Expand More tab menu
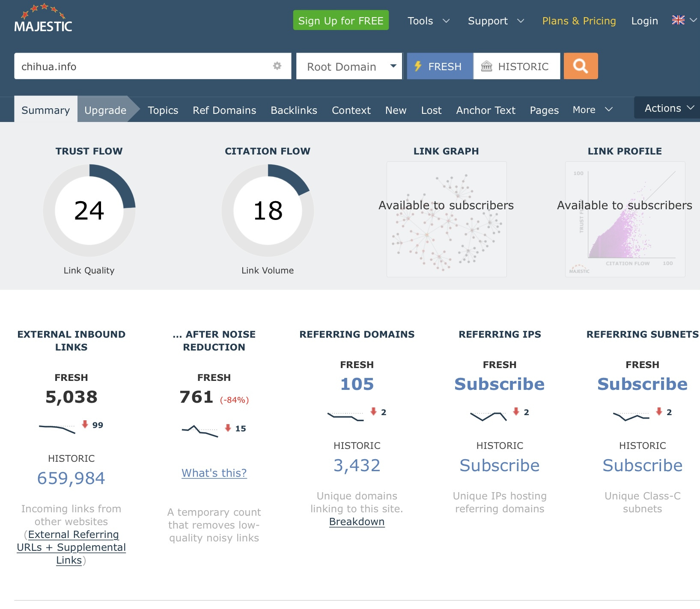Viewport: 700px width, 609px height. [x=593, y=110]
